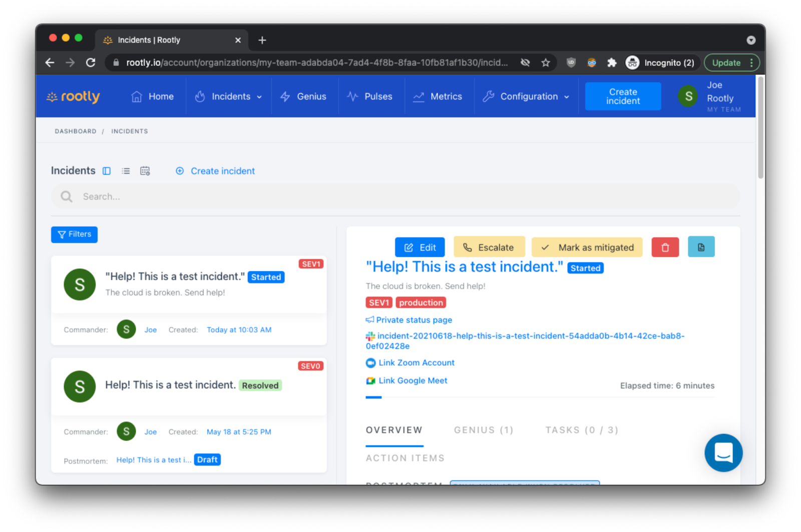Click the Escalate button
The image size is (801, 532).
click(x=489, y=247)
